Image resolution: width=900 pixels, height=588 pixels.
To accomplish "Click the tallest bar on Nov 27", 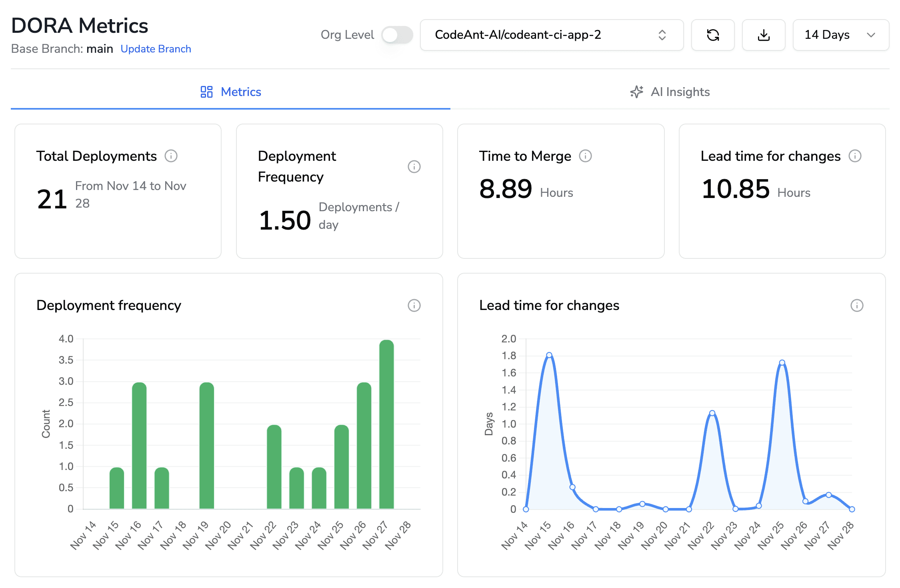I will pos(386,424).
